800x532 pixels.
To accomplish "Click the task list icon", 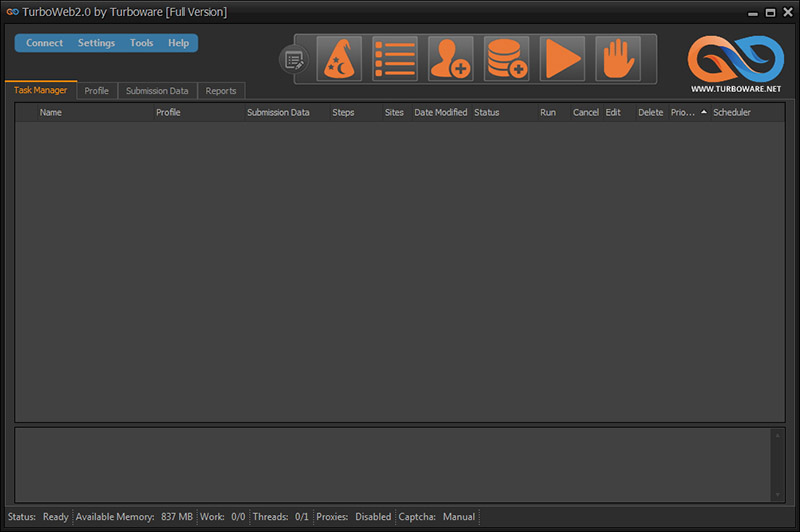I will coord(395,59).
